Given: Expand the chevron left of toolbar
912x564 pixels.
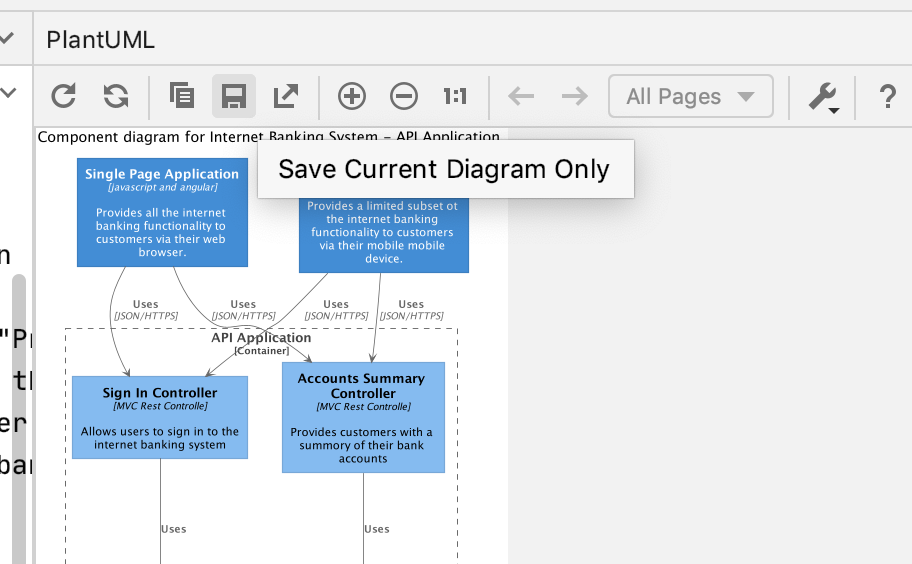Looking at the screenshot, I should (x=8, y=94).
